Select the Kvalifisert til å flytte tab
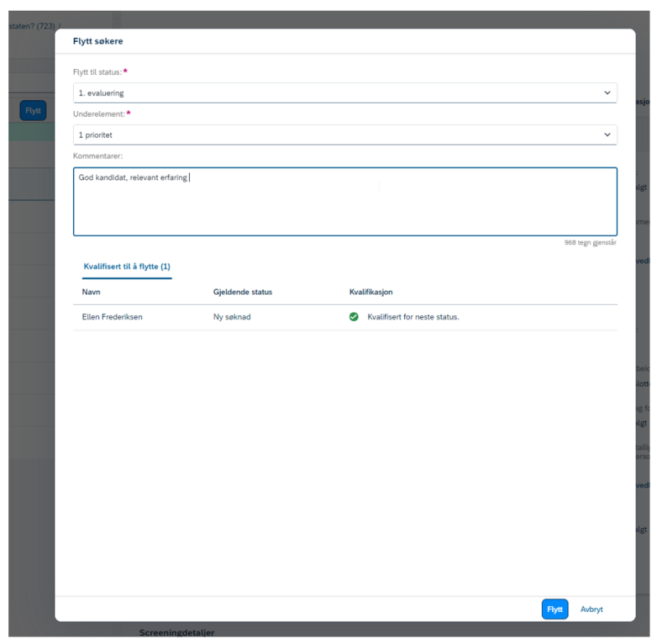The height and width of the screenshot is (644, 657). point(127,266)
